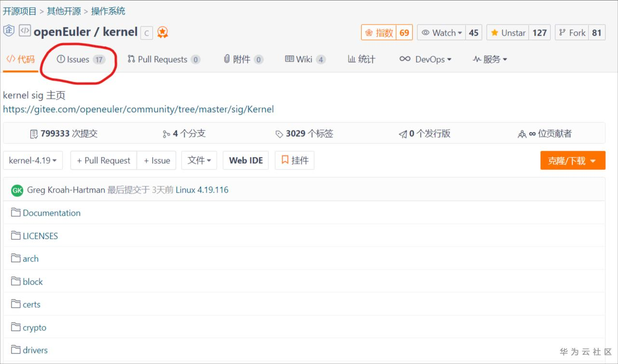Open the 克隆/下载 clone dropdown
The width and height of the screenshot is (618, 364).
point(573,161)
